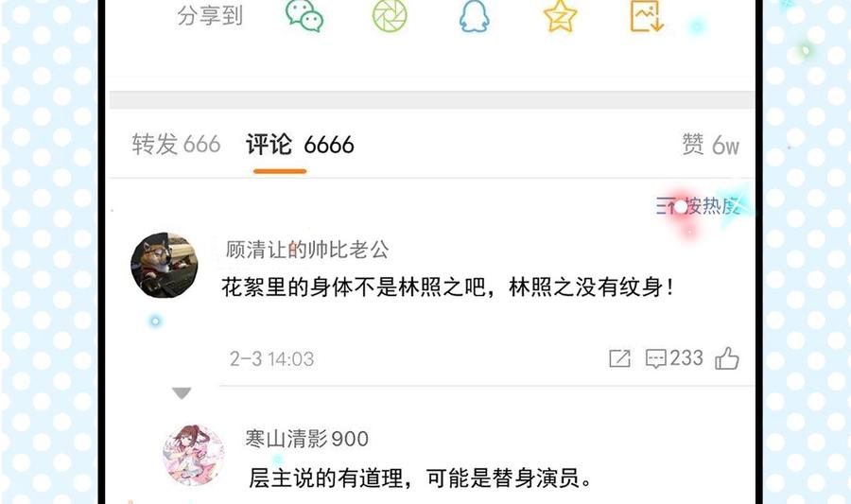Select the reply 层主说的有道理
Image resolution: width=851 pixels, height=504 pixels.
click(420, 478)
